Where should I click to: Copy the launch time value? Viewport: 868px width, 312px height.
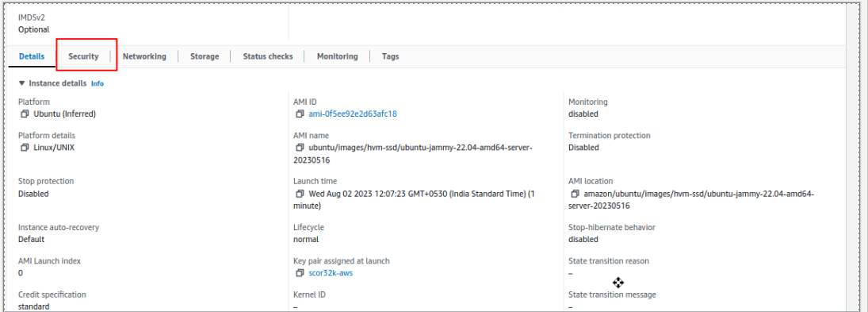point(300,194)
